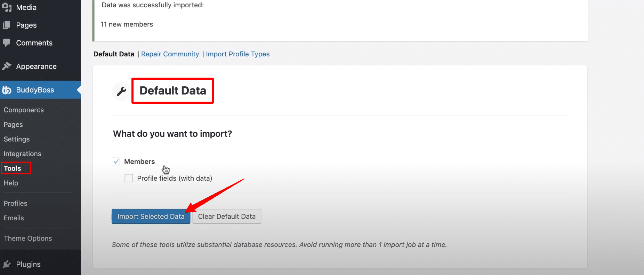Image resolution: width=644 pixels, height=275 pixels.
Task: Click the '11 new members' message
Action: [x=127, y=24]
